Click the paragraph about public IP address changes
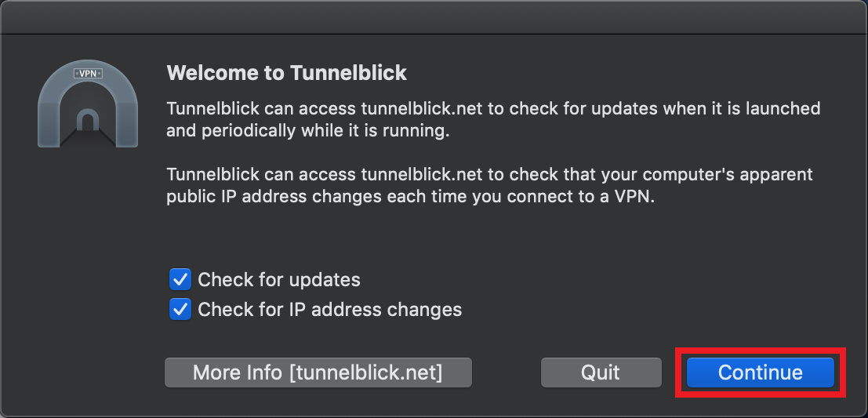This screenshot has height=418, width=868. click(490, 186)
